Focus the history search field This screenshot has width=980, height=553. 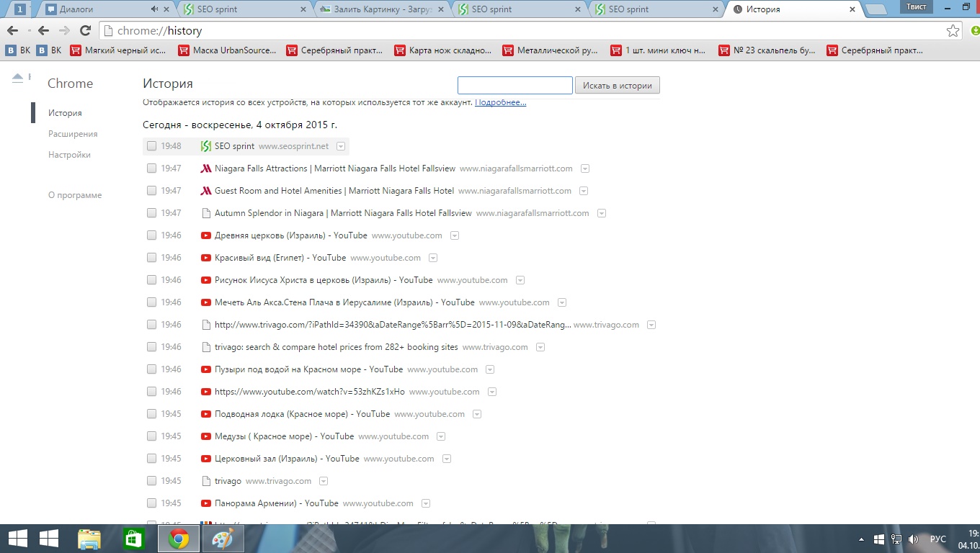coord(515,86)
